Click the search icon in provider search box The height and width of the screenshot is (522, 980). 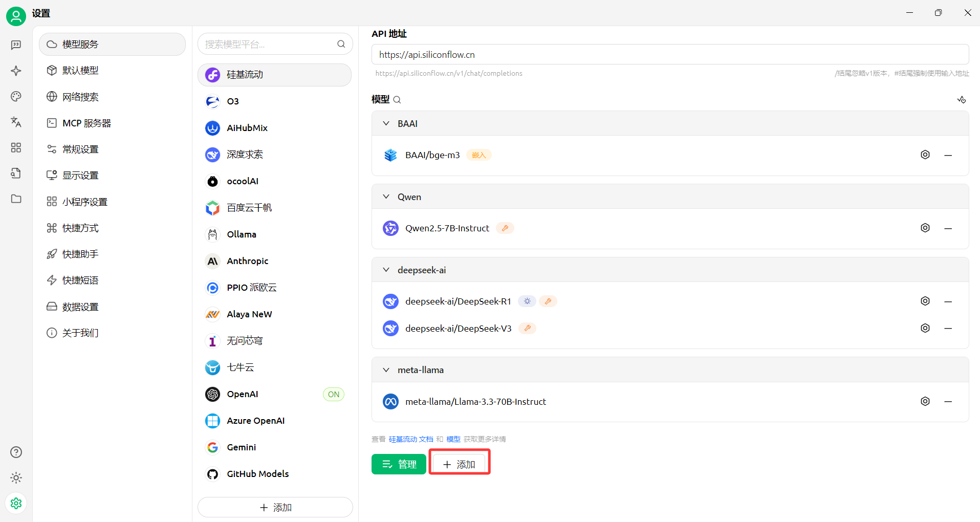click(341, 44)
